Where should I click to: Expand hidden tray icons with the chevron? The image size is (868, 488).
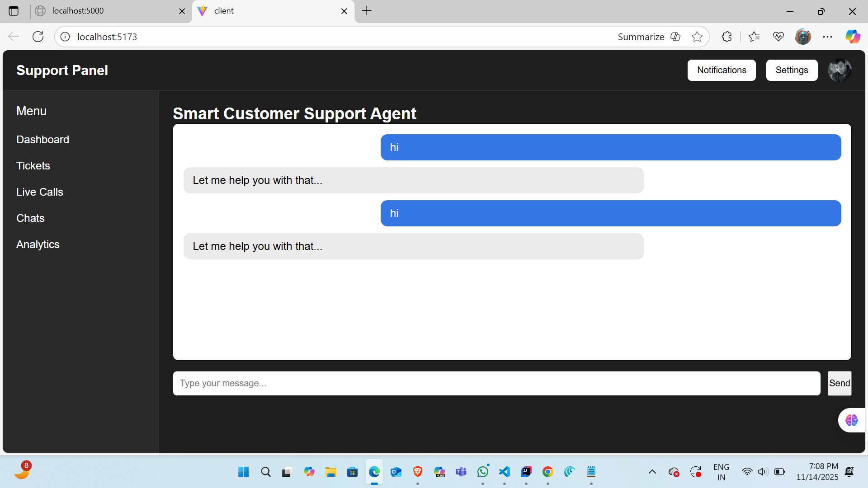(x=652, y=471)
